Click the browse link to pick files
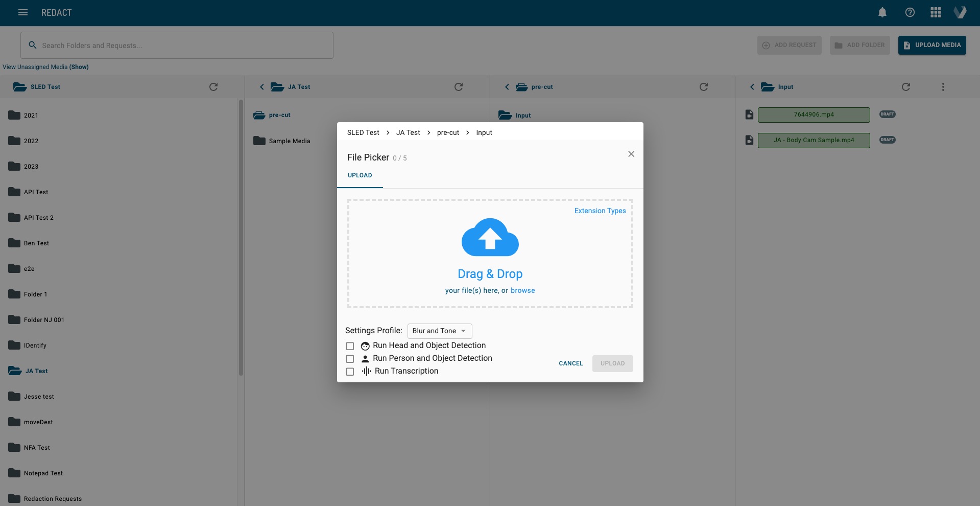 pyautogui.click(x=523, y=290)
